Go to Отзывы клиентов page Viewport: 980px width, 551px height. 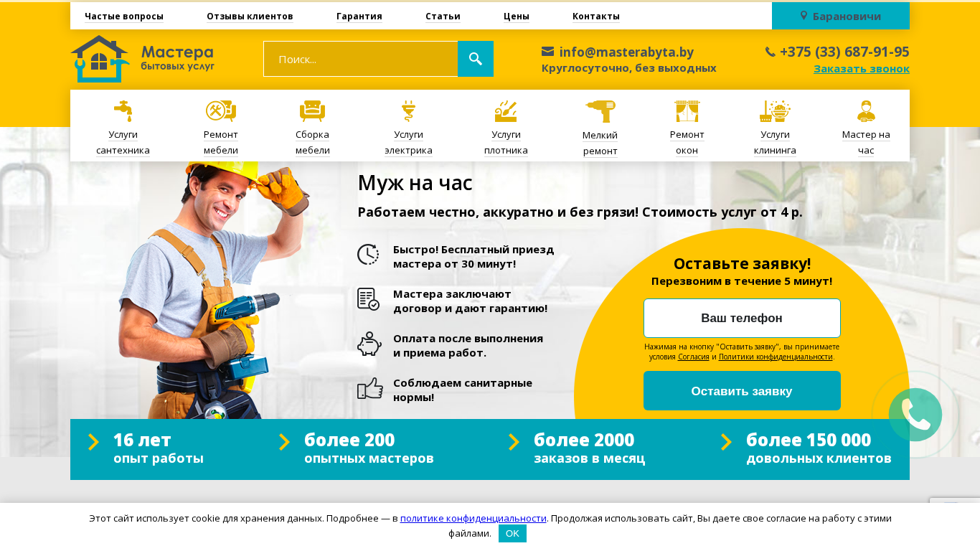[x=250, y=17]
